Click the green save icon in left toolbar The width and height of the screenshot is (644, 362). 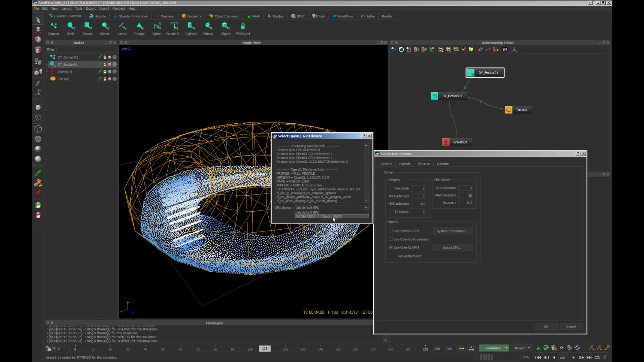(38, 205)
